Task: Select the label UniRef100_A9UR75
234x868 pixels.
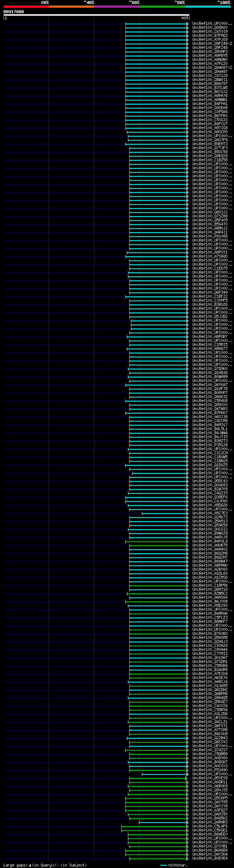Action: coord(210,545)
